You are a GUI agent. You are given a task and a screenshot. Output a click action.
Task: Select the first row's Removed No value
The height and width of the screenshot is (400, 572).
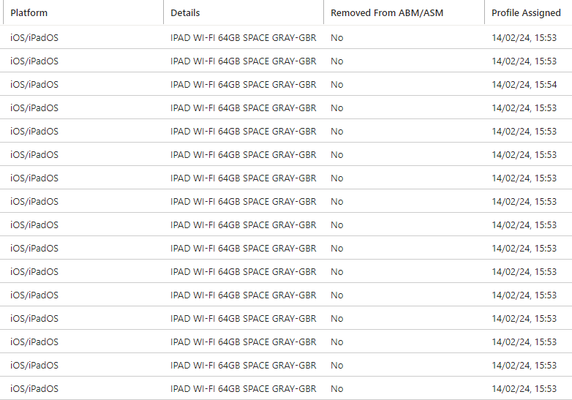(x=337, y=38)
